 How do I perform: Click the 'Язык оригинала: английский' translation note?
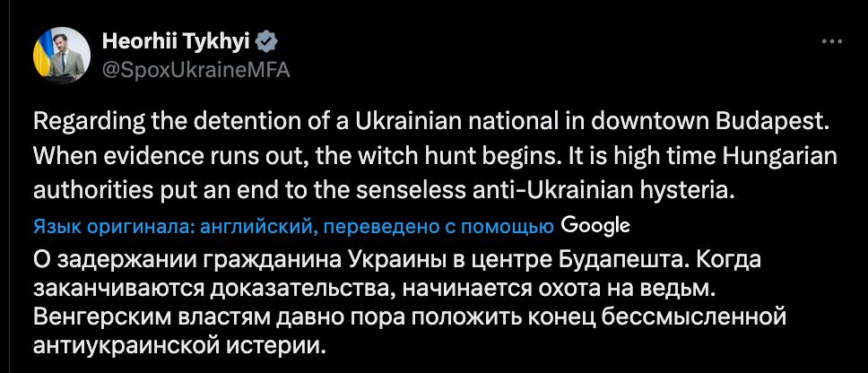point(170,227)
